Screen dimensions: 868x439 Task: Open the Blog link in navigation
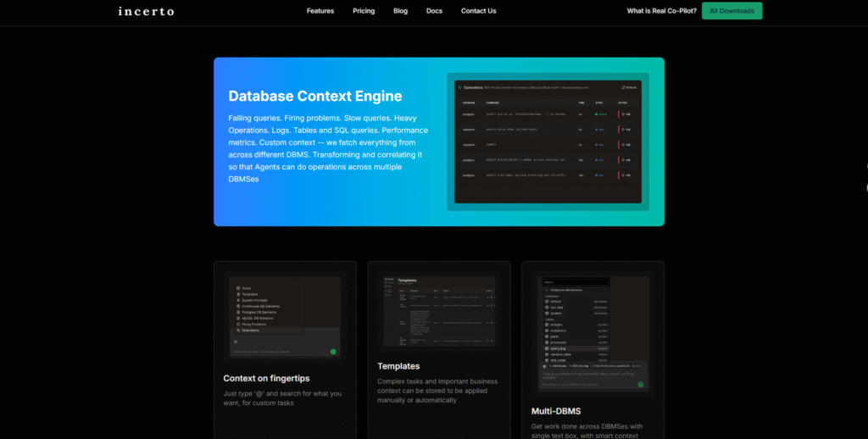tap(400, 11)
